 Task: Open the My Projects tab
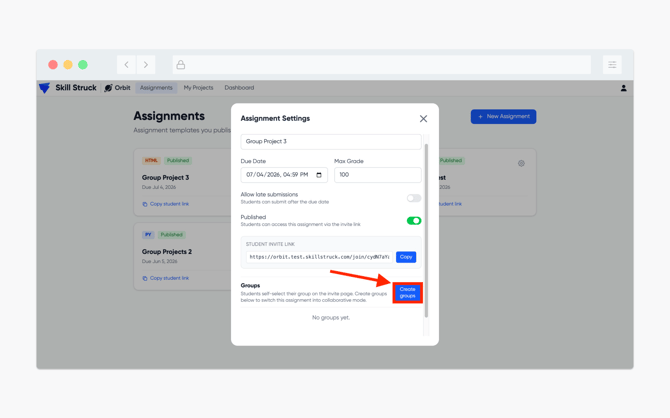(x=198, y=88)
